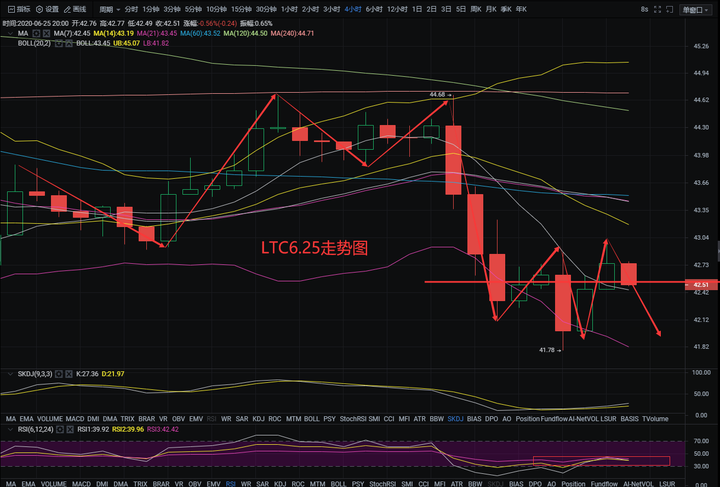Toggle KDJ in the SKDJ panel indicator row

point(259,419)
